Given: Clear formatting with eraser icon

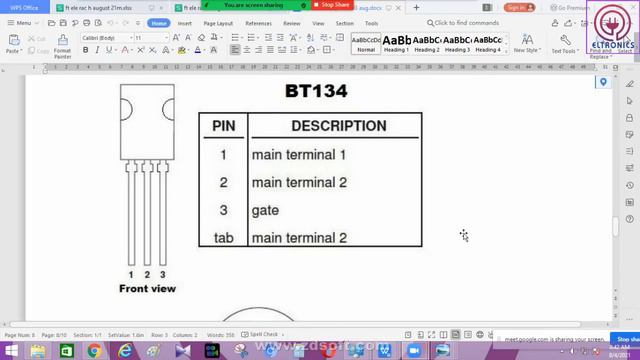Looking at the screenshot, I should coord(201,38).
